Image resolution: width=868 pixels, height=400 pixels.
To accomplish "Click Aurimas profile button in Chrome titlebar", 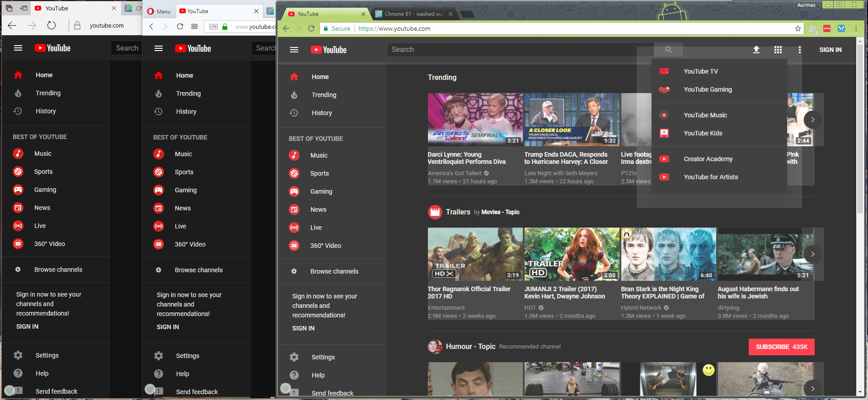I will (806, 5).
